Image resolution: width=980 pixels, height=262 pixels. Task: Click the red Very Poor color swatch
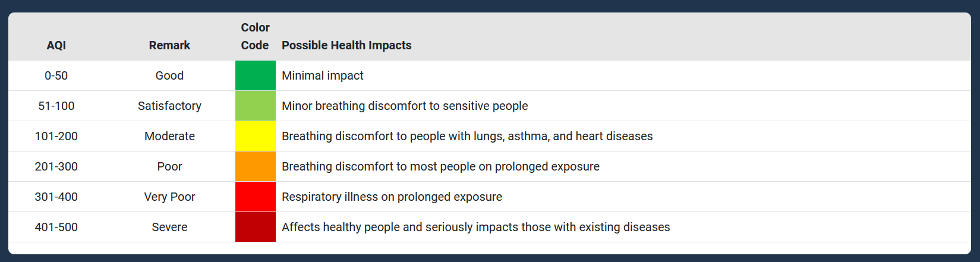pyautogui.click(x=255, y=197)
